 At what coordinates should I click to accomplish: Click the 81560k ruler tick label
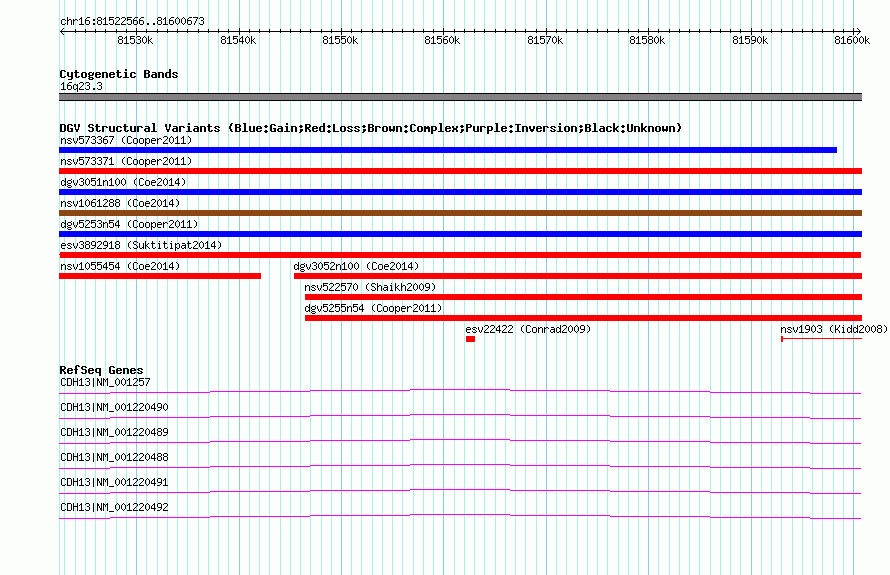[x=442, y=40]
